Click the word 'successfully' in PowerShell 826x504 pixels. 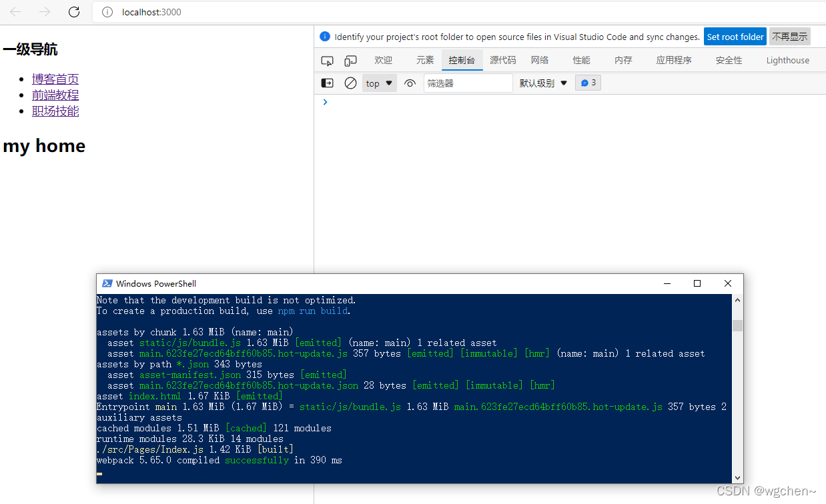pyautogui.click(x=257, y=460)
